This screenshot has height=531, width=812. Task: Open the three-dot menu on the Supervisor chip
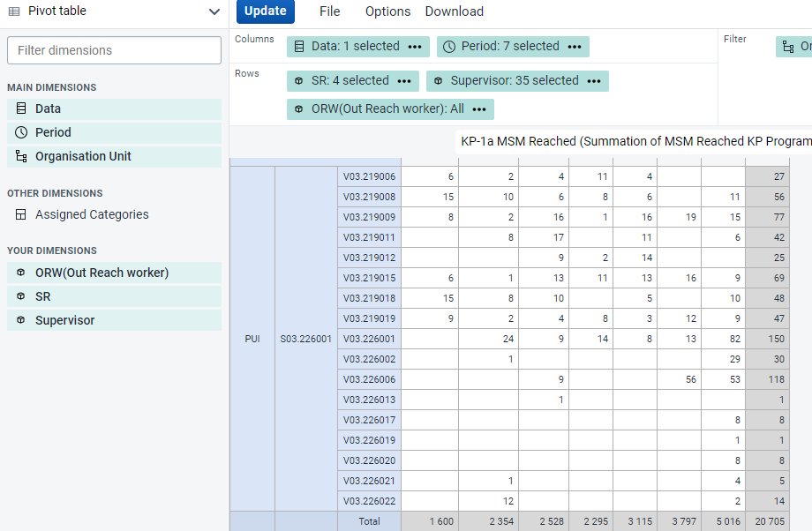click(594, 81)
